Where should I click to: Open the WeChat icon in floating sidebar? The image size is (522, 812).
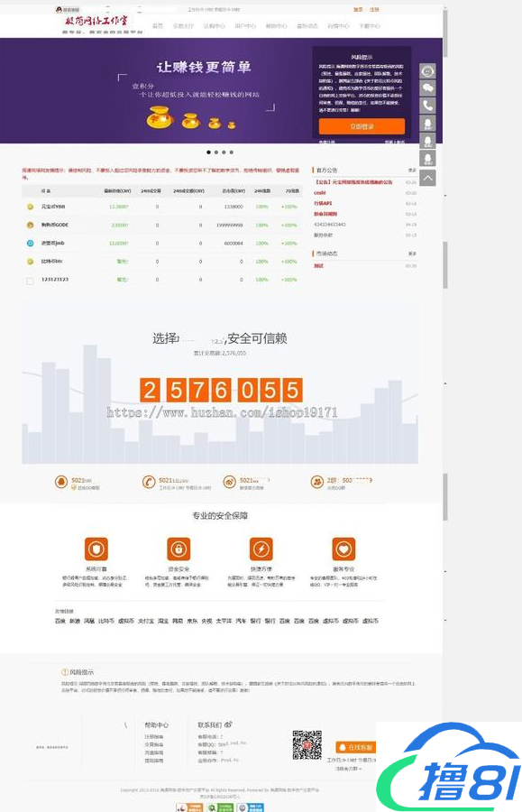pyautogui.click(x=427, y=88)
